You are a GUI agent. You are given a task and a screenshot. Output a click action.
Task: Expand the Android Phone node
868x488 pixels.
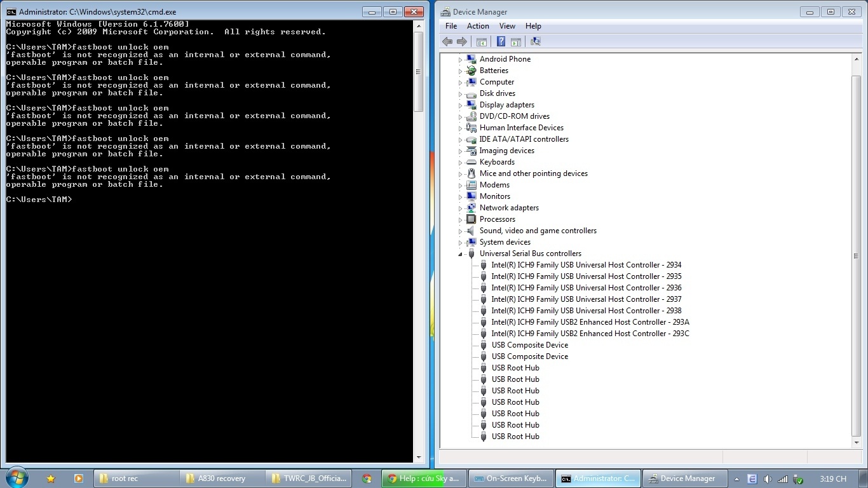[x=460, y=59]
